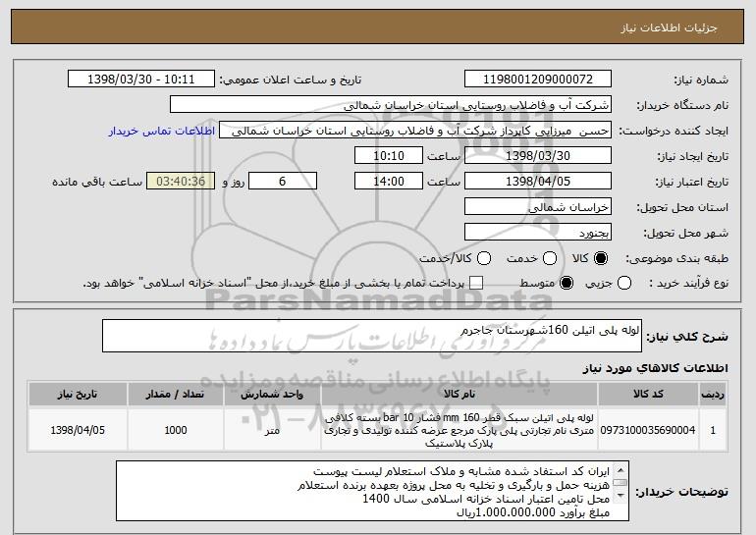The height and width of the screenshot is (535, 756).
Task: Click the quantity cell showing 1000
Action: (x=176, y=430)
